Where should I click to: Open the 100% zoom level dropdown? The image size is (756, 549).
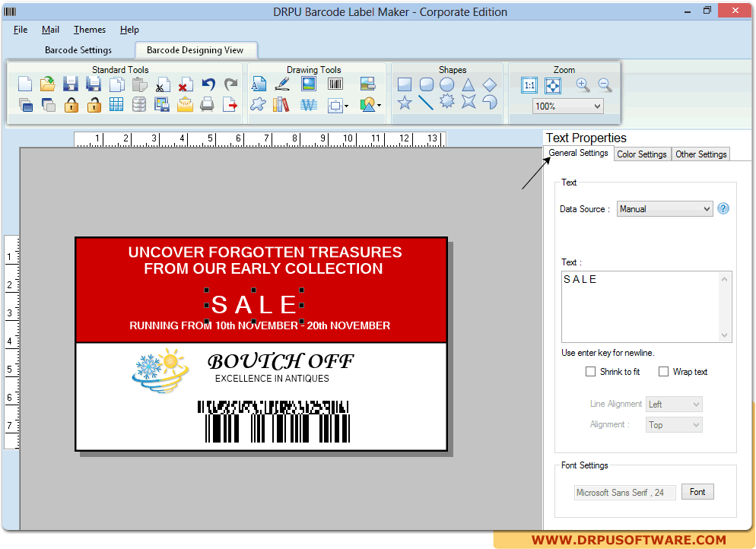568,106
